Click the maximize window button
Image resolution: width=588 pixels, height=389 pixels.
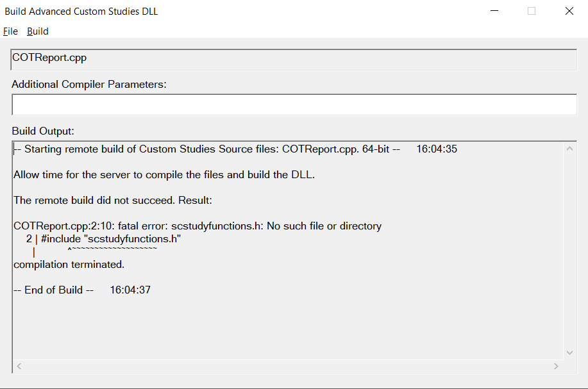(x=532, y=11)
